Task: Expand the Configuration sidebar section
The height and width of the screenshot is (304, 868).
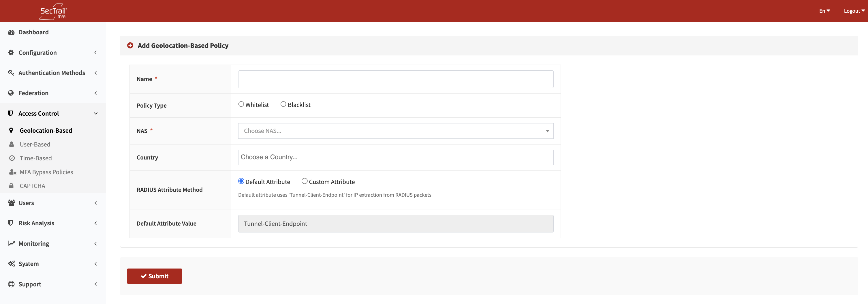Action: [53, 52]
